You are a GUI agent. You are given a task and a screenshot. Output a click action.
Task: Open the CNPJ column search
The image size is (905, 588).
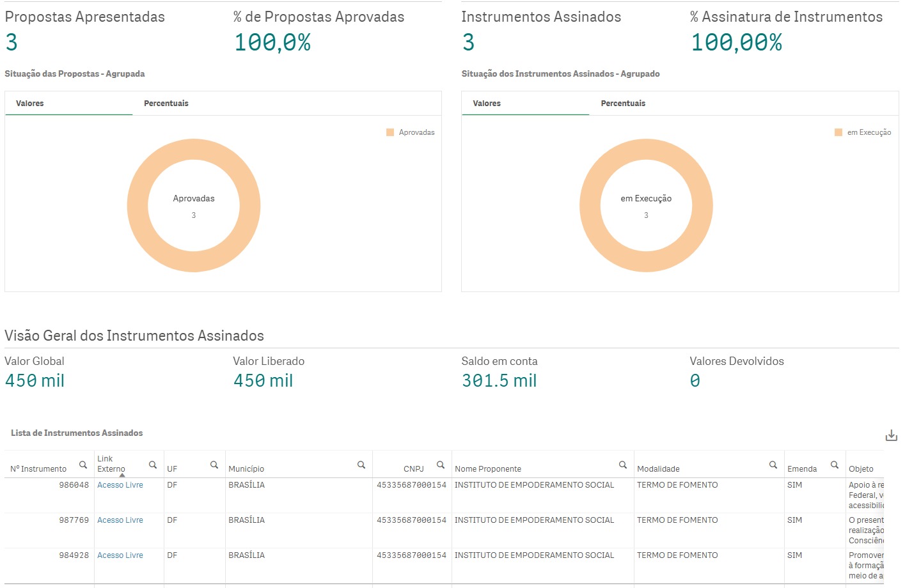(441, 465)
